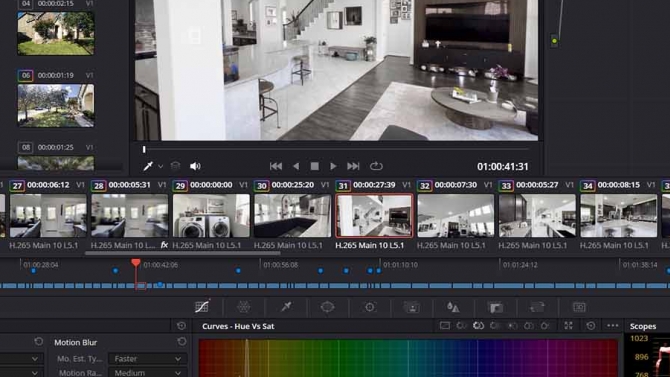Screen dimensions: 670x377
Task: Reset the panel above Motion Blur
Action: pyautogui.click(x=181, y=326)
